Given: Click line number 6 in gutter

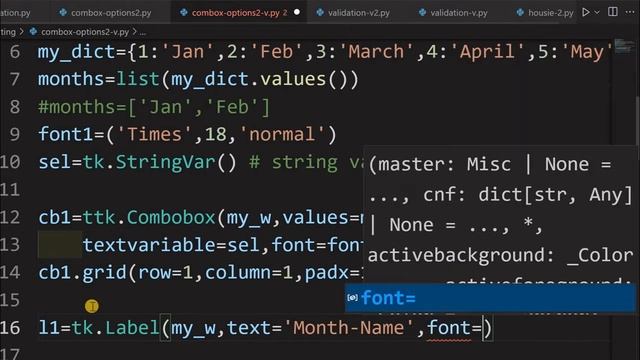Looking at the screenshot, I should click(x=15, y=52).
